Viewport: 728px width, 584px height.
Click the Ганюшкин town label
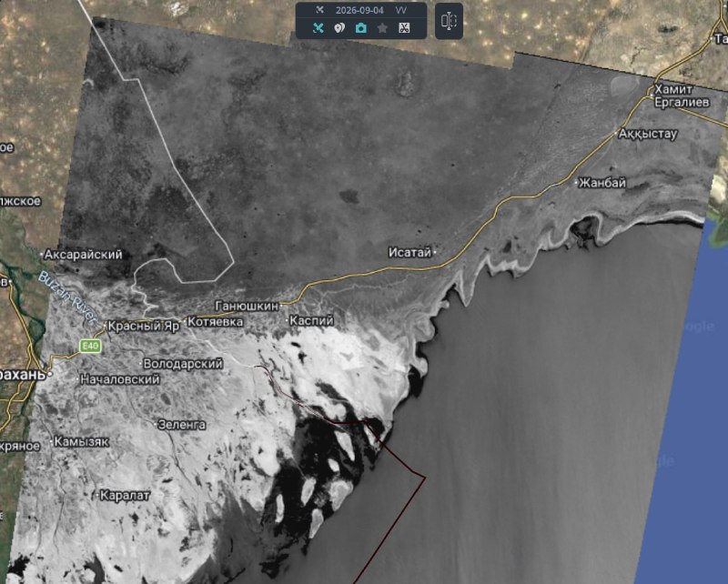247,306
